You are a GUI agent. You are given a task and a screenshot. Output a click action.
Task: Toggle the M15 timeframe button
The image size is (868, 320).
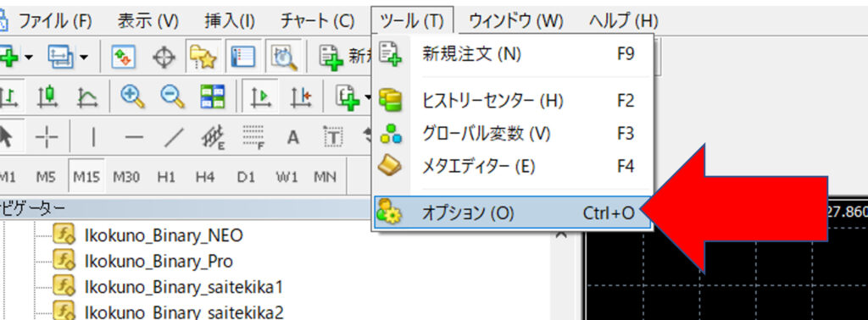(x=86, y=177)
